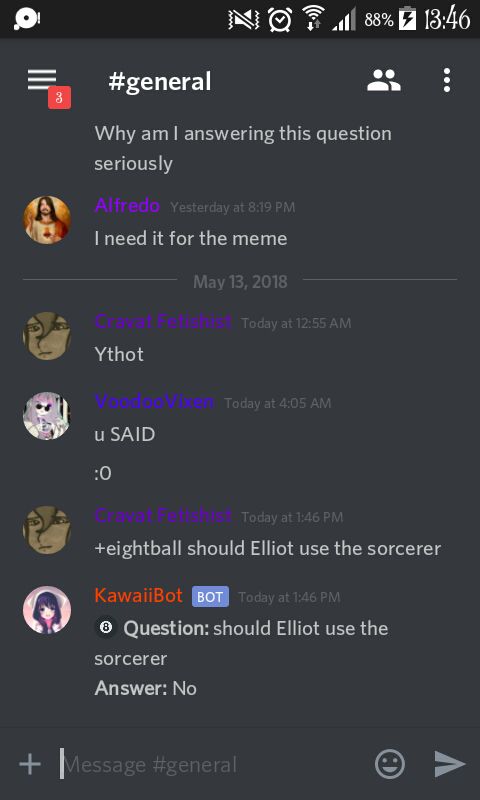
Task: Open Cravat Fetishist's avatar beside Ythot message
Action: [47, 336]
